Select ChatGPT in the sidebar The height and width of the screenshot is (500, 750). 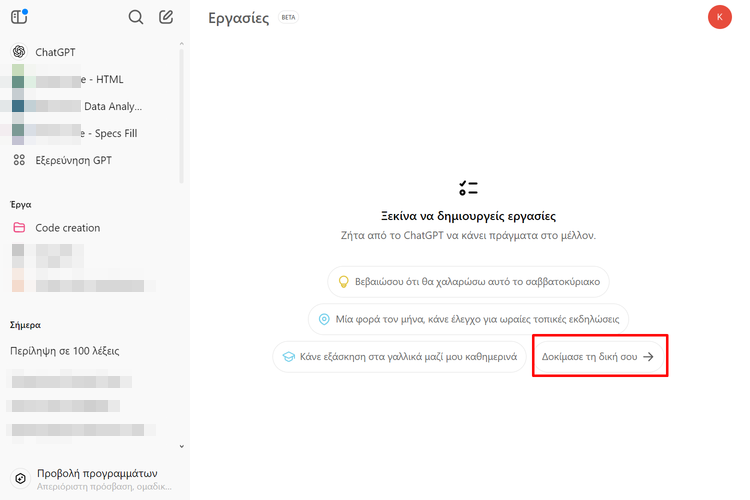click(x=55, y=52)
